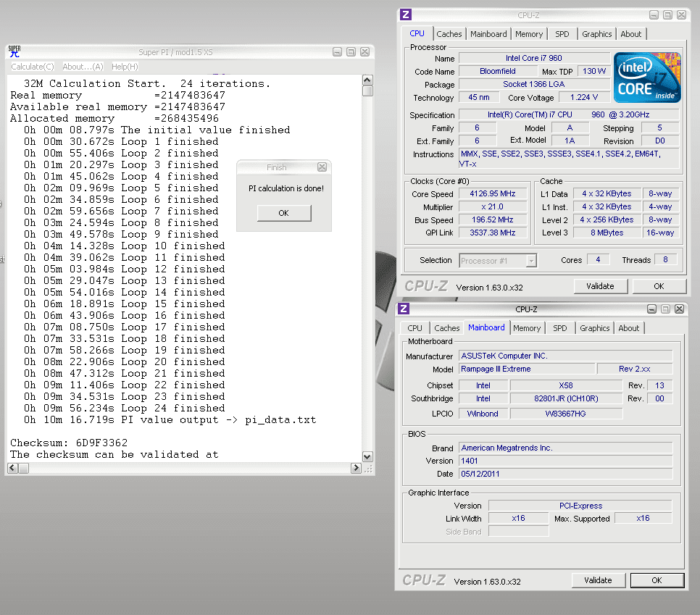Click the CPU-Z logo icon in top window
This screenshot has height=615, width=700.
click(406, 14)
